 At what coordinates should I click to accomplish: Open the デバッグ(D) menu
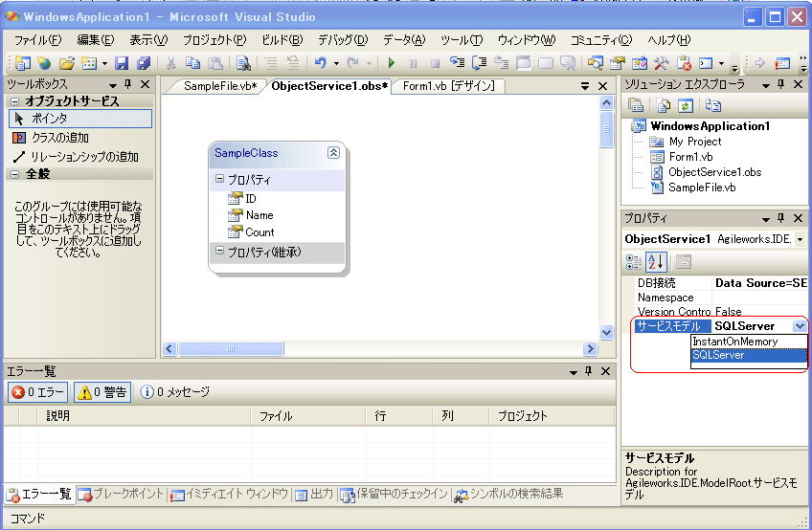[342, 40]
